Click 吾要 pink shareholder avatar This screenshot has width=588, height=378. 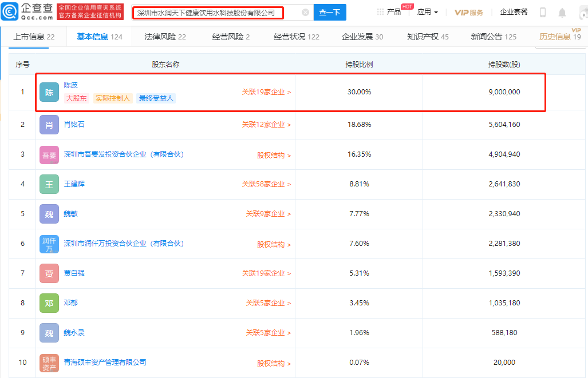click(49, 154)
